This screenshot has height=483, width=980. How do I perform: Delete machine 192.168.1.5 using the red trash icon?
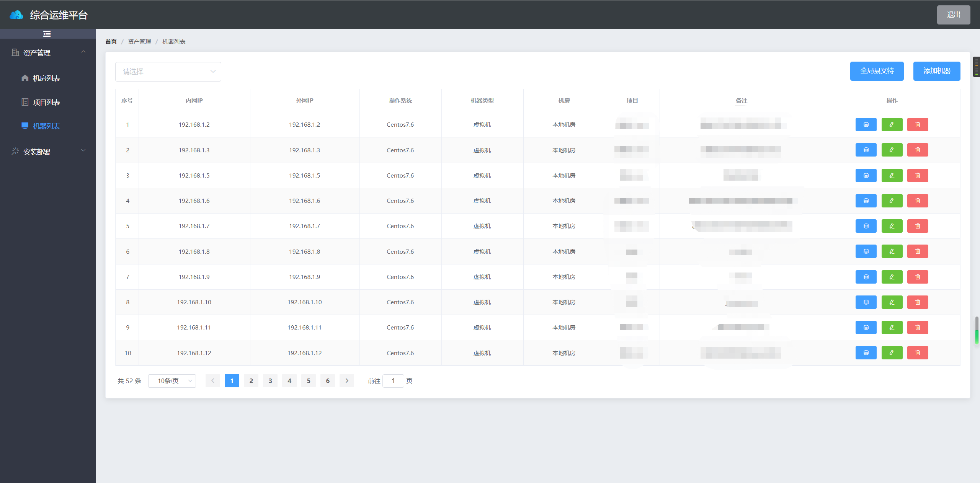click(x=917, y=175)
